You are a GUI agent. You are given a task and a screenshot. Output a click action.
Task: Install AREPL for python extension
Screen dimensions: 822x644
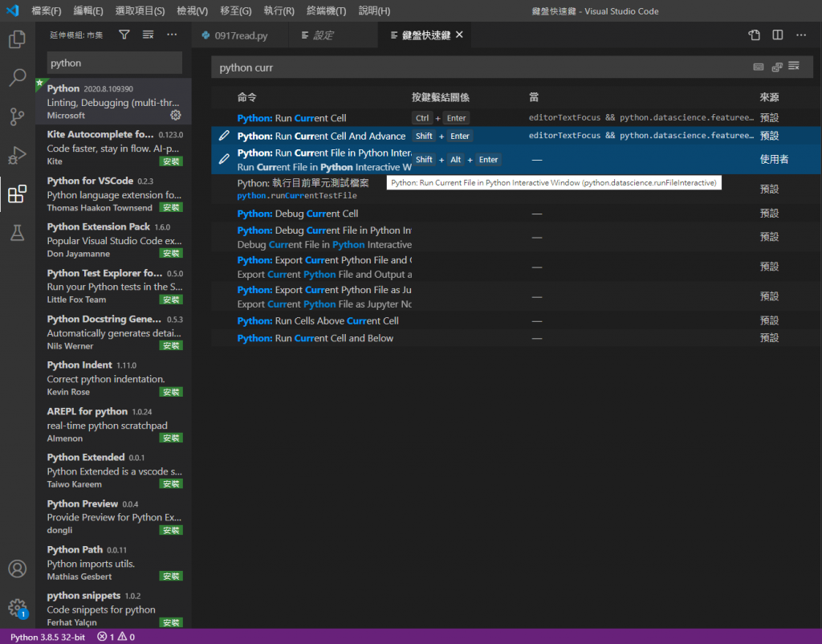(171, 438)
